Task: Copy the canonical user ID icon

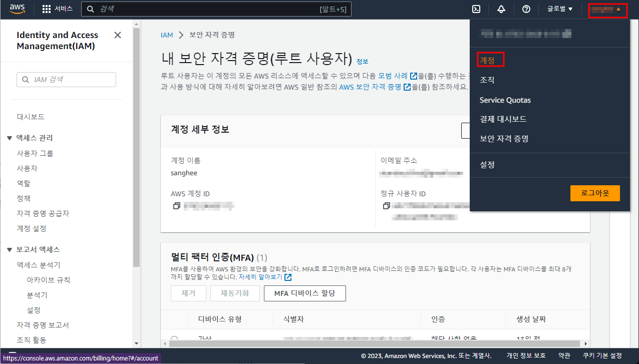Action: coord(386,206)
